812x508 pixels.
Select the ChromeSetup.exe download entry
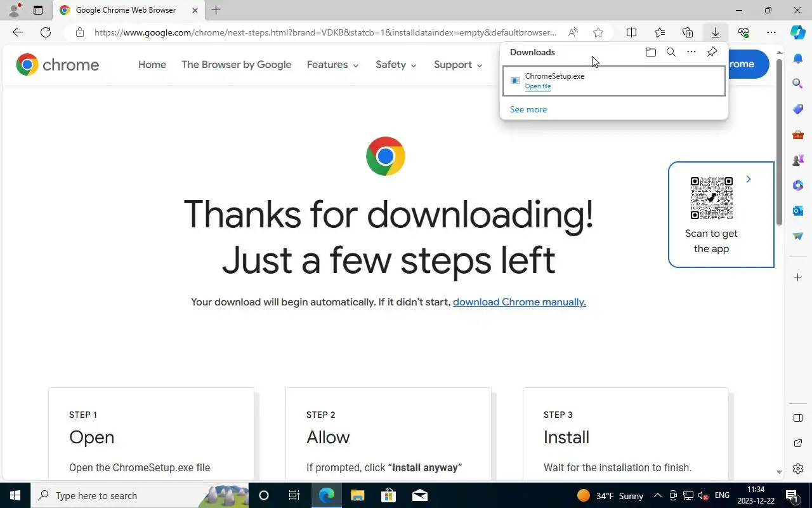(x=614, y=81)
